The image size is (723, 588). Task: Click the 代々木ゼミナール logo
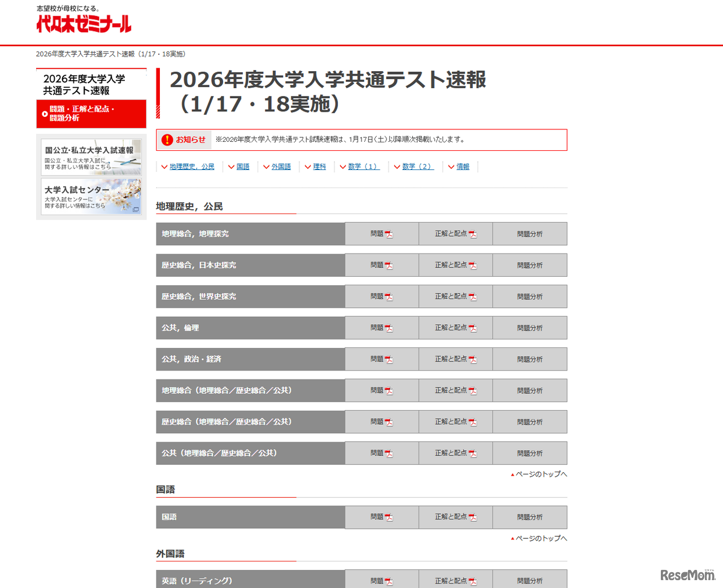[x=82, y=24]
